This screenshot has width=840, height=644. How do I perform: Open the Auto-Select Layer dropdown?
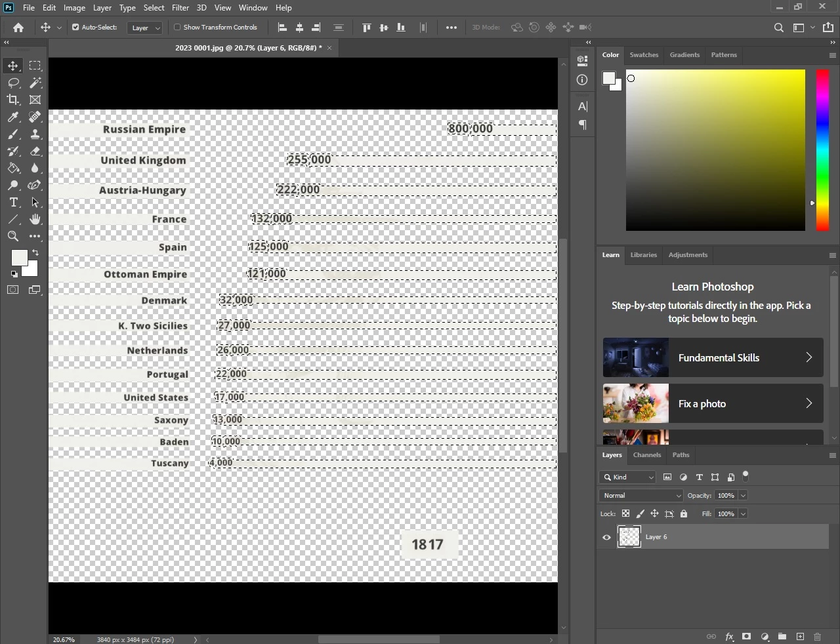(145, 28)
